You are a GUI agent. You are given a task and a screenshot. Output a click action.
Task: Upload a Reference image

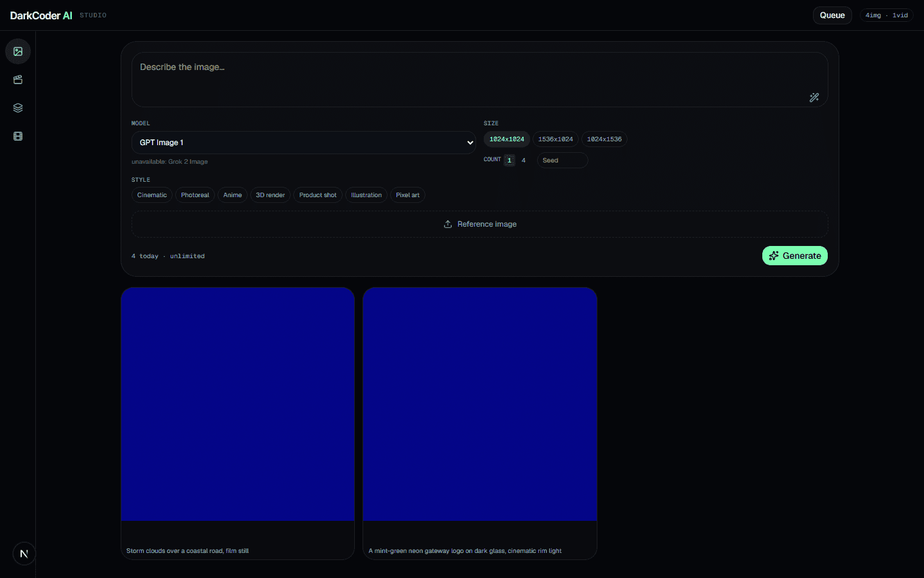(480, 224)
